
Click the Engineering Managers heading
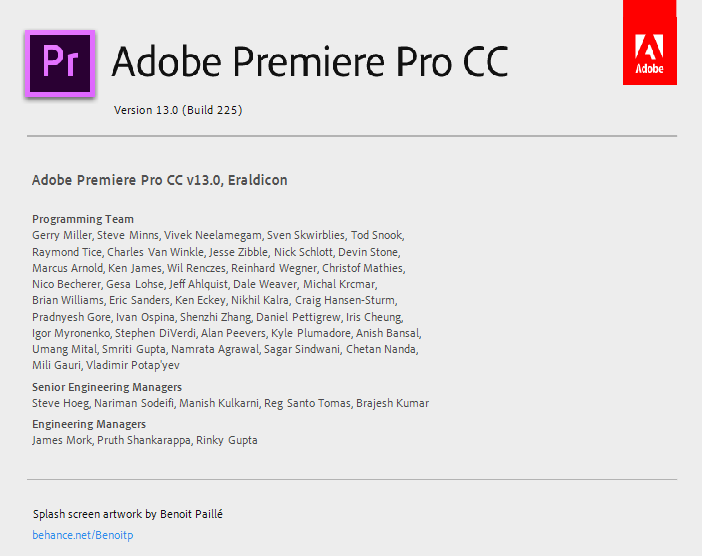(x=89, y=424)
